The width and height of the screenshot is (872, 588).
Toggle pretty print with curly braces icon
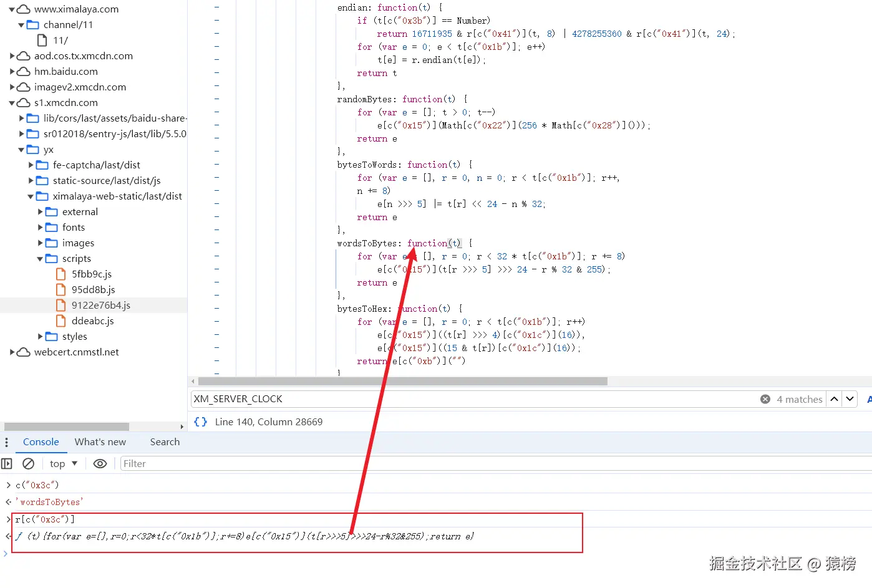pos(200,422)
